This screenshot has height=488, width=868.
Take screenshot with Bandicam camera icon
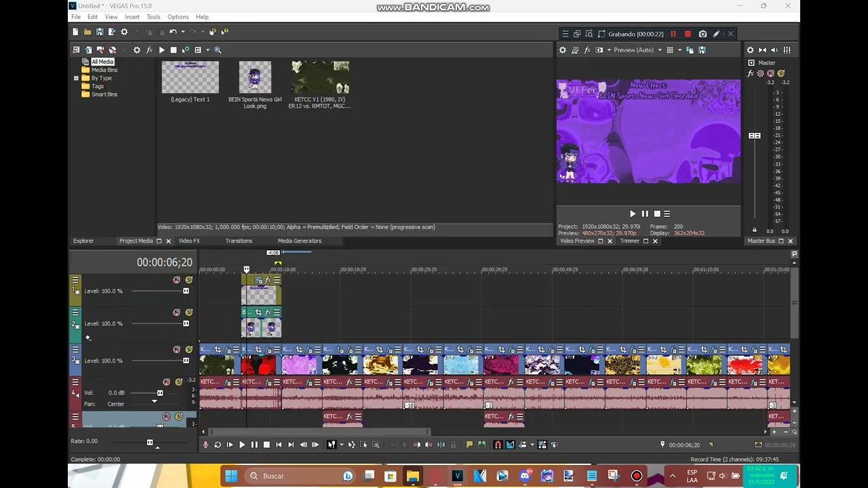click(703, 34)
